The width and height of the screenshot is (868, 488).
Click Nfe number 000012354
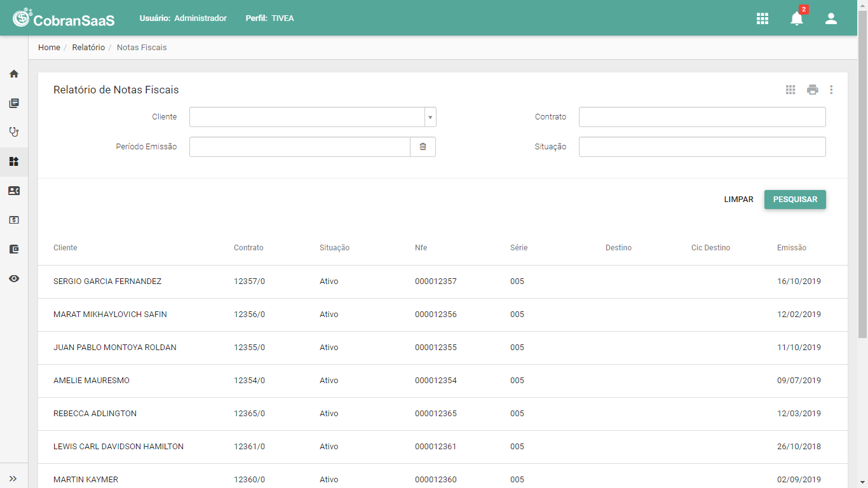click(436, 381)
